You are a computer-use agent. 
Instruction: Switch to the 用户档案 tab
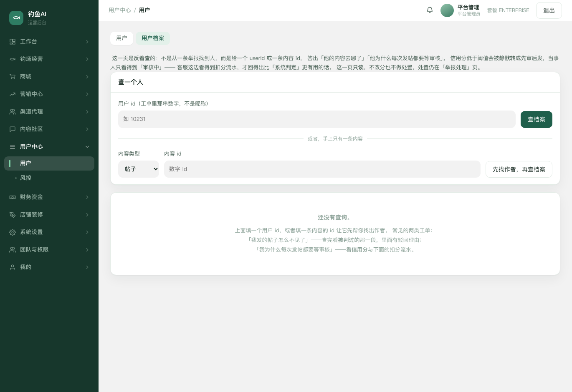coord(153,38)
